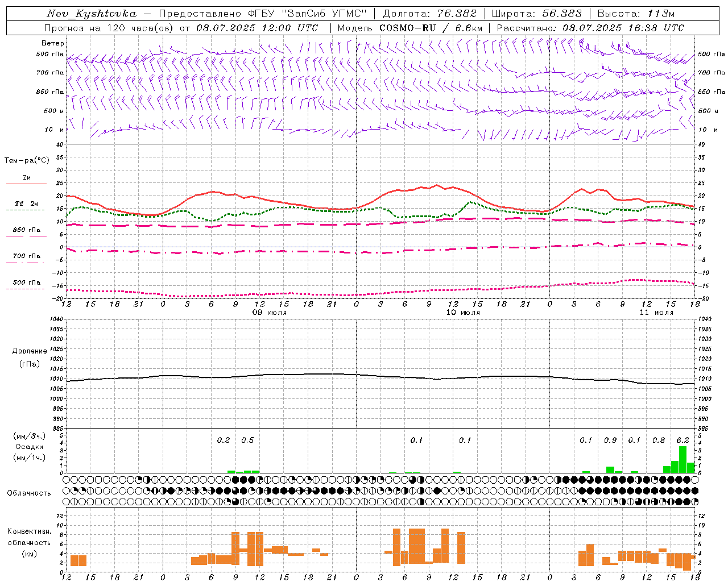Screen dimensions: 728x582
Task: Click the elevation text "Высота: 113м"
Action: [x=636, y=14]
